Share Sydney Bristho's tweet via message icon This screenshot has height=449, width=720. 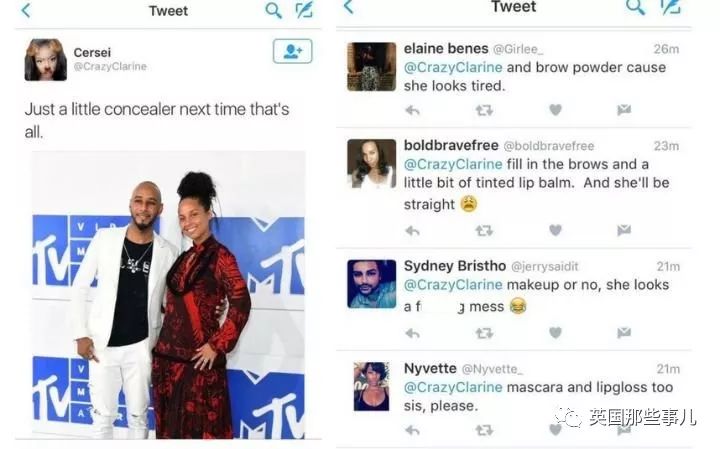pos(624,332)
